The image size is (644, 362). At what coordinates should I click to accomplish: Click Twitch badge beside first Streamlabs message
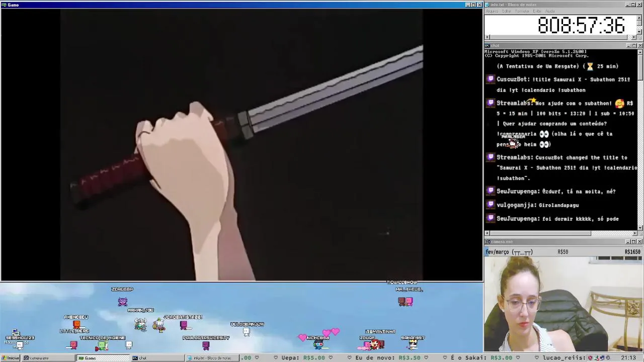pos(491,103)
